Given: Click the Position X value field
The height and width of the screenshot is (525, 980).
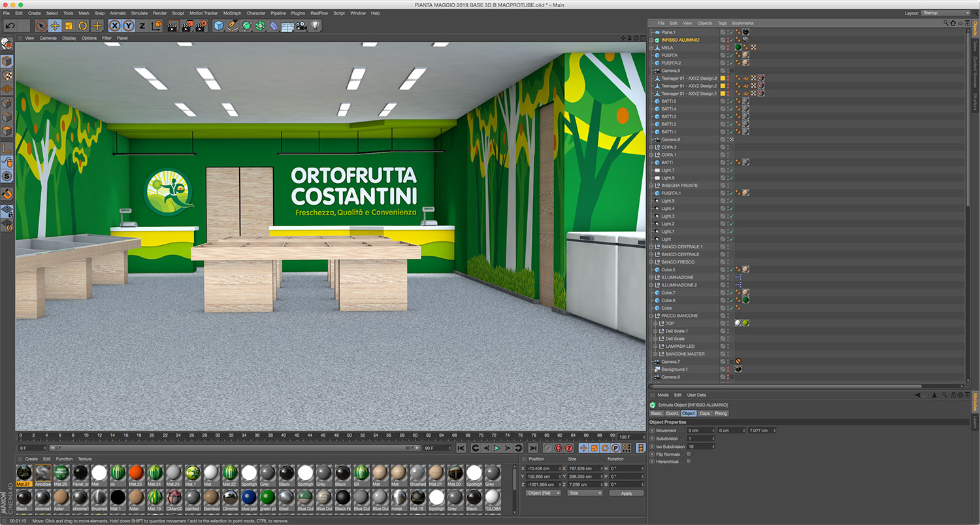Looking at the screenshot, I should [543, 468].
